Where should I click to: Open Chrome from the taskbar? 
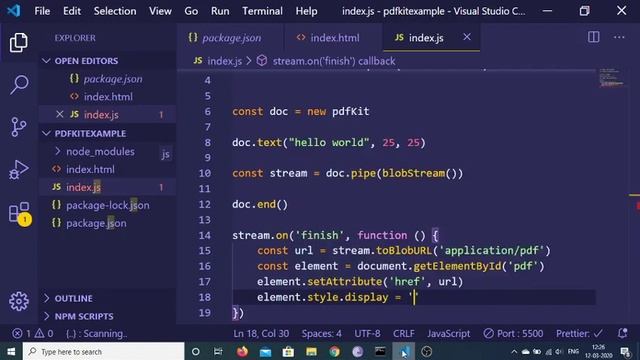point(335,351)
